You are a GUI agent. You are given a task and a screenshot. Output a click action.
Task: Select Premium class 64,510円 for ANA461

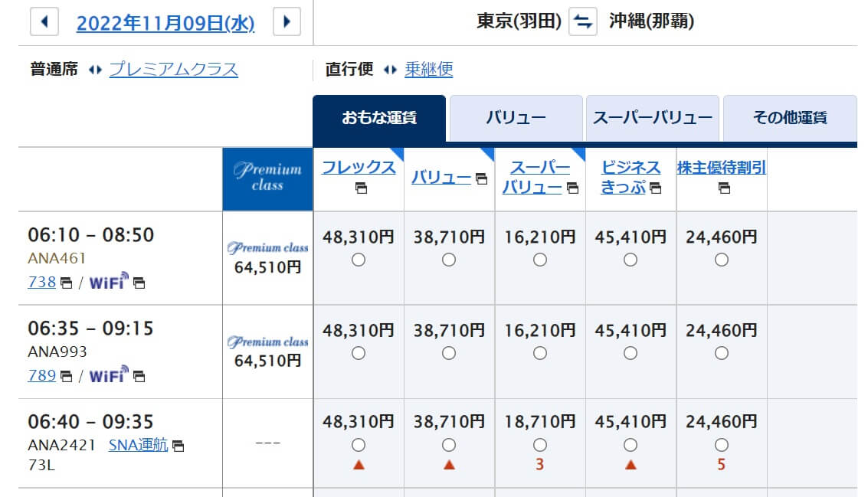pos(267,259)
